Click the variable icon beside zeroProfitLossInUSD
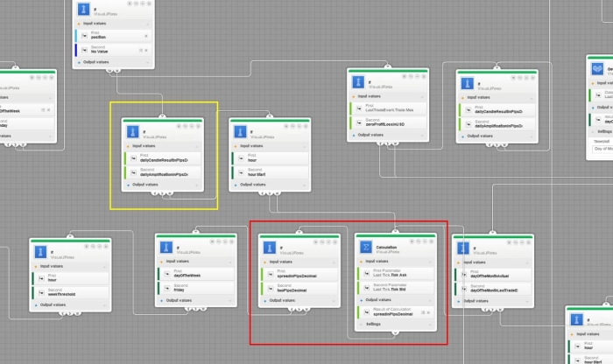This screenshot has width=613, height=364. click(x=359, y=122)
